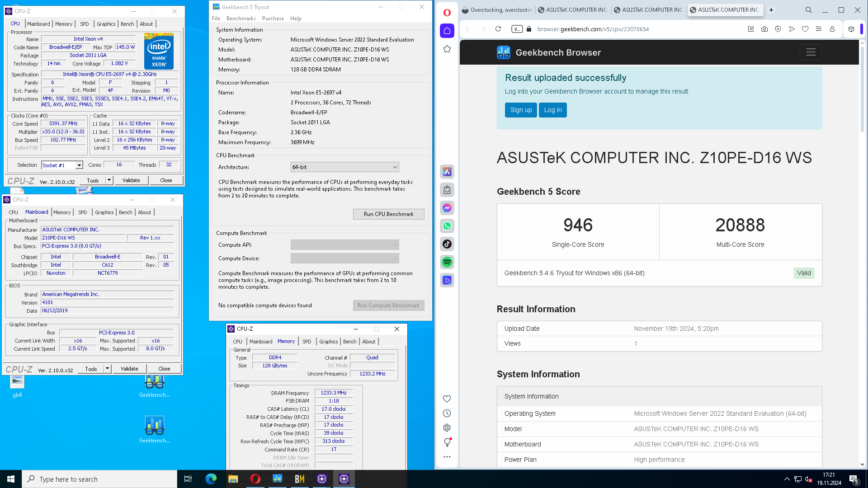Open Compute API dropdown in Geekbench
The image size is (868, 488).
click(x=344, y=245)
